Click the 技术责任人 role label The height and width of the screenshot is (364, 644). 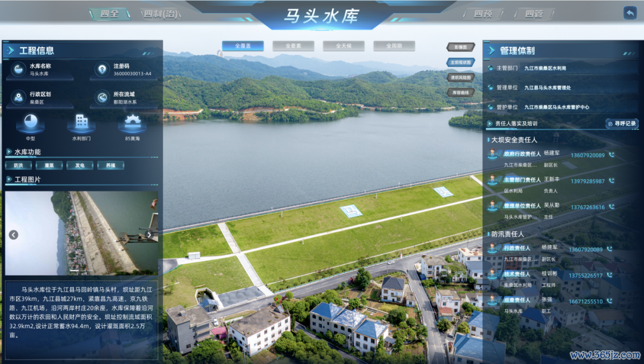(516, 274)
